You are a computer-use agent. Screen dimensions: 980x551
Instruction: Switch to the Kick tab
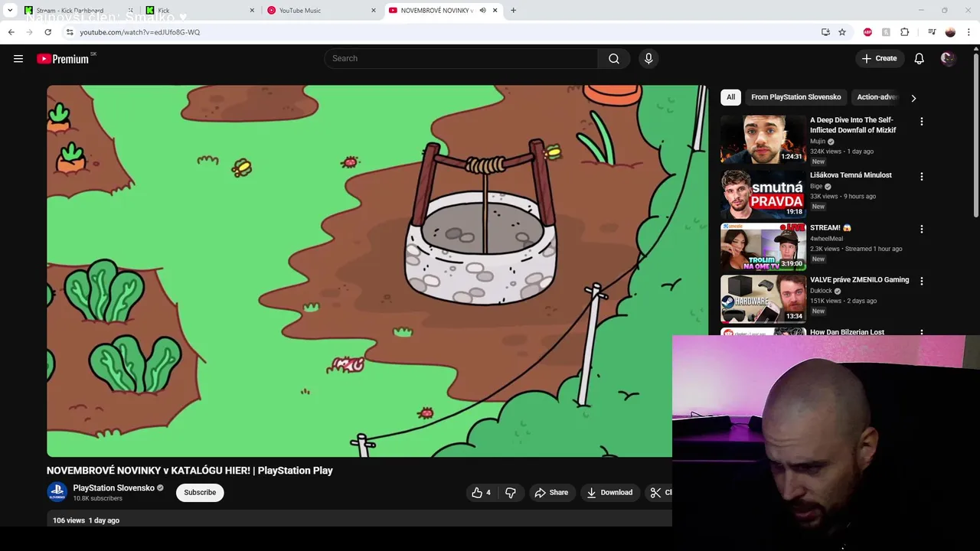(201, 11)
